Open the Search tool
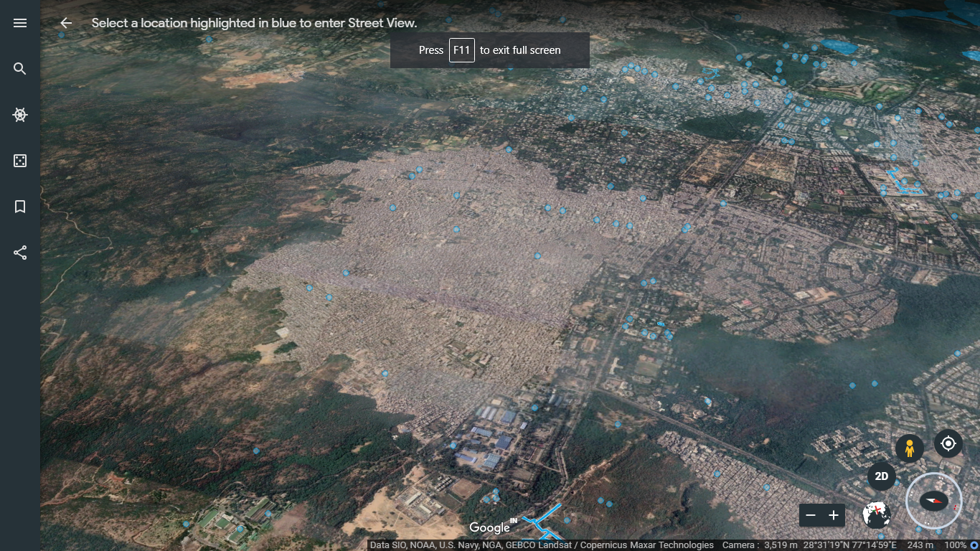 coord(20,69)
